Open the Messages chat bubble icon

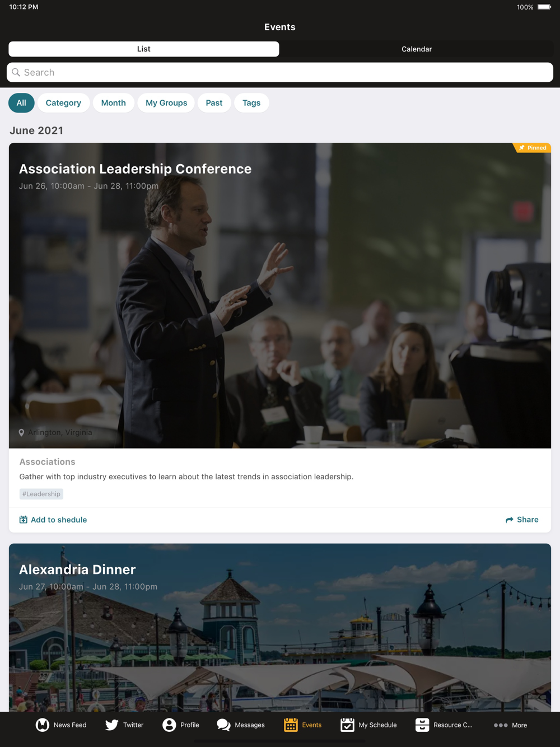coord(223,725)
